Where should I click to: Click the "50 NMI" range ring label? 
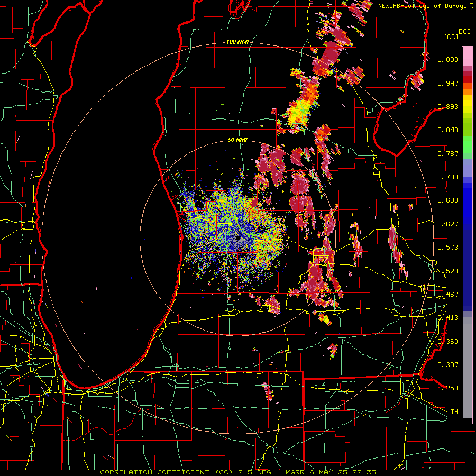pyautogui.click(x=237, y=140)
